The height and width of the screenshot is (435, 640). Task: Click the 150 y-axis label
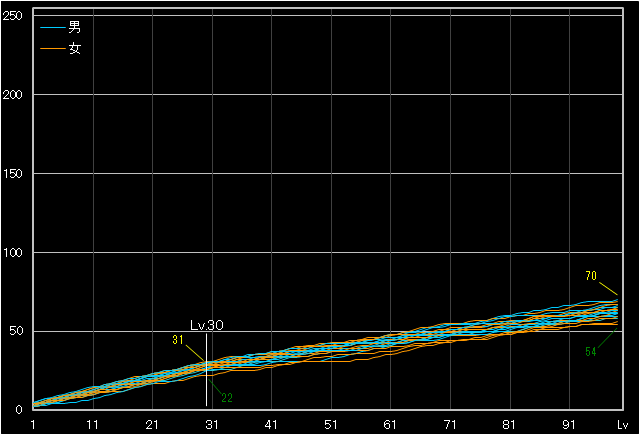click(x=12, y=173)
